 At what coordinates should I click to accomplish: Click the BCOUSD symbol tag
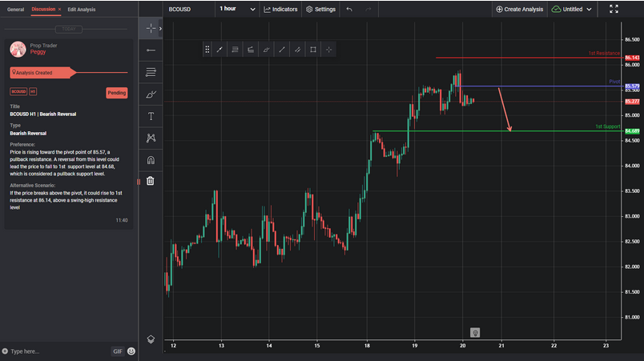[18, 91]
